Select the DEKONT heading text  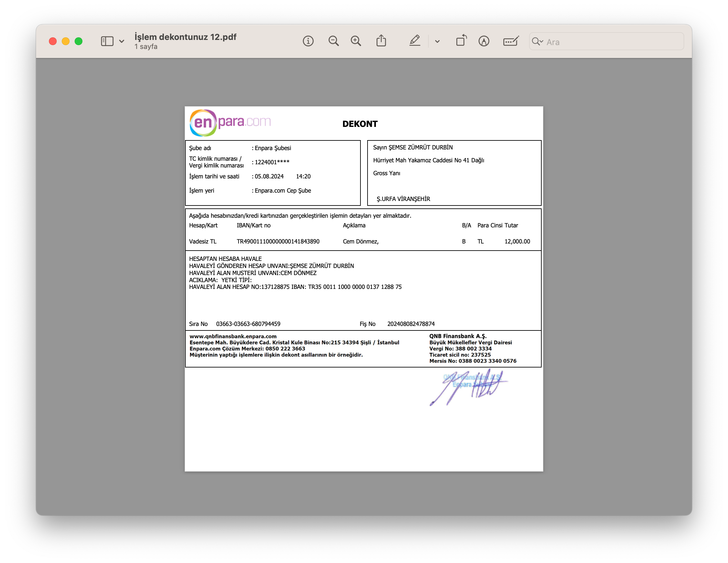click(360, 124)
